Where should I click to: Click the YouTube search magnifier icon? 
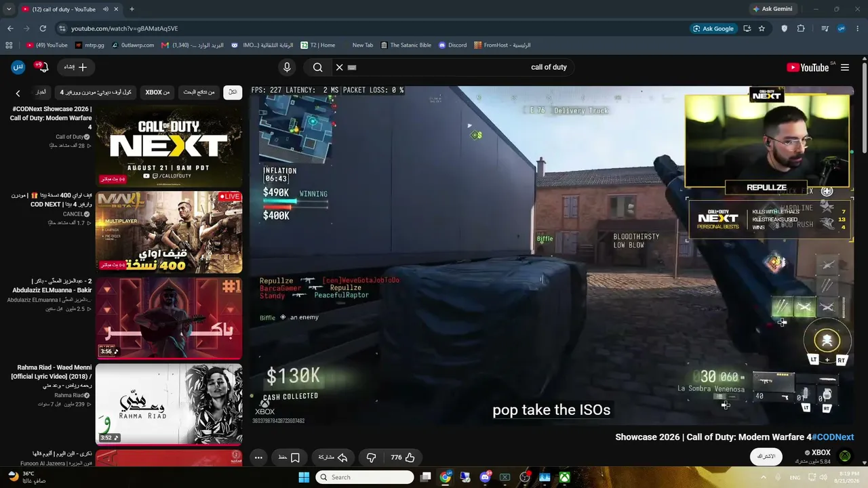point(317,67)
